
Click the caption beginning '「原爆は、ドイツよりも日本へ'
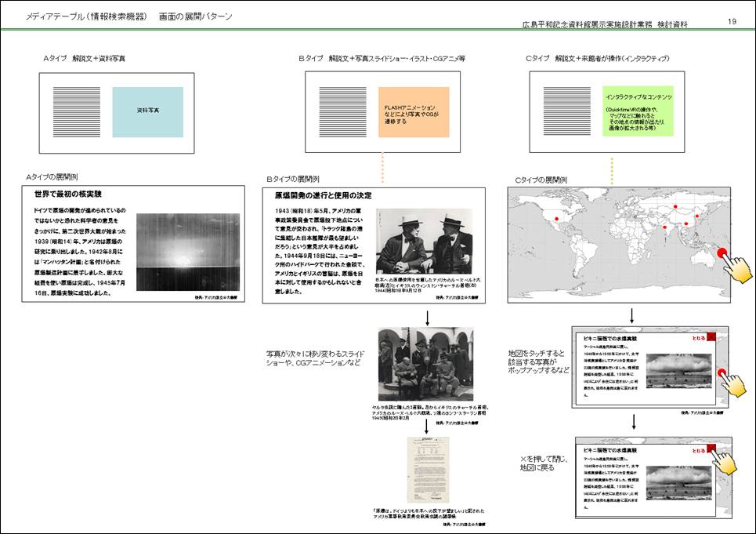click(x=429, y=514)
